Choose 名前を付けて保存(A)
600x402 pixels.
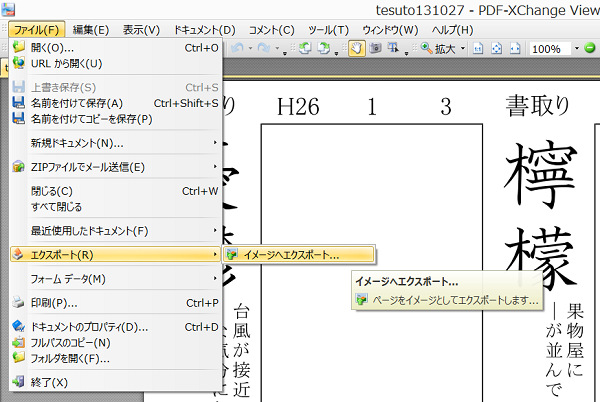coord(116,103)
